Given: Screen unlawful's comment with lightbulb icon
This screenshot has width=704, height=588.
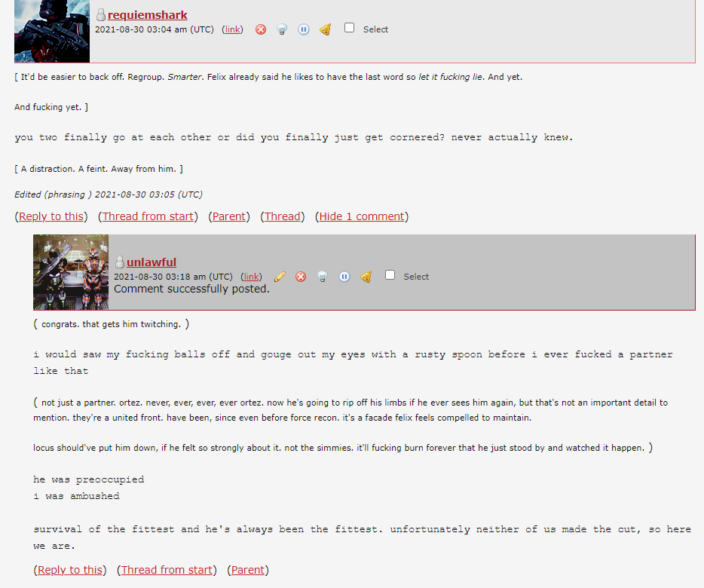Looking at the screenshot, I should tap(323, 277).
